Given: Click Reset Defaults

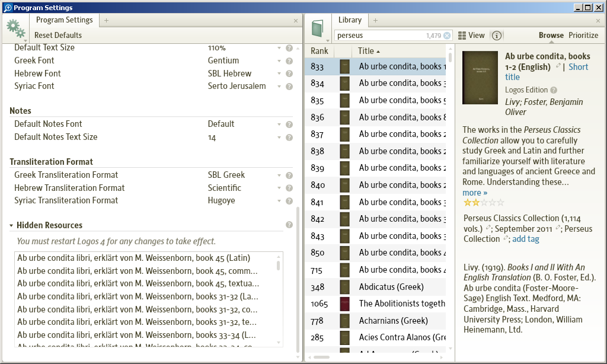Looking at the screenshot, I should [58, 35].
